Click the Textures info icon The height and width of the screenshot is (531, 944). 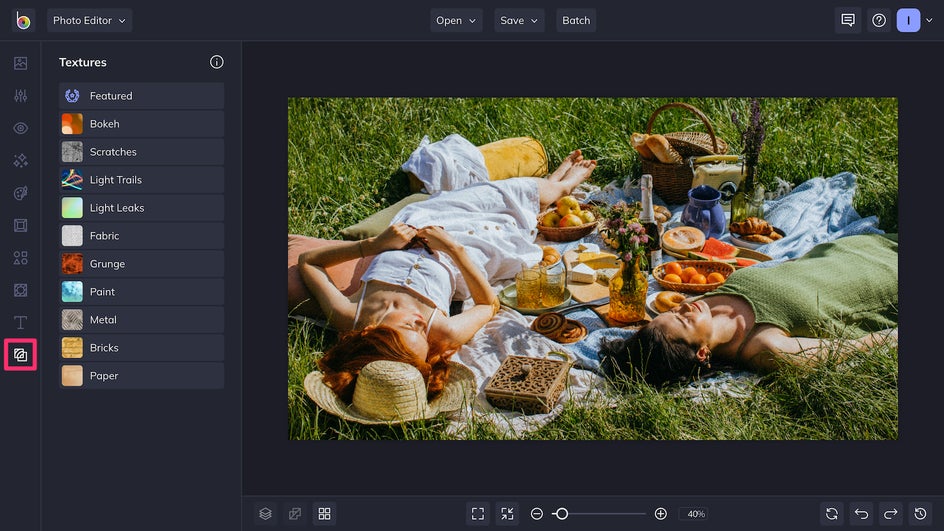217,62
